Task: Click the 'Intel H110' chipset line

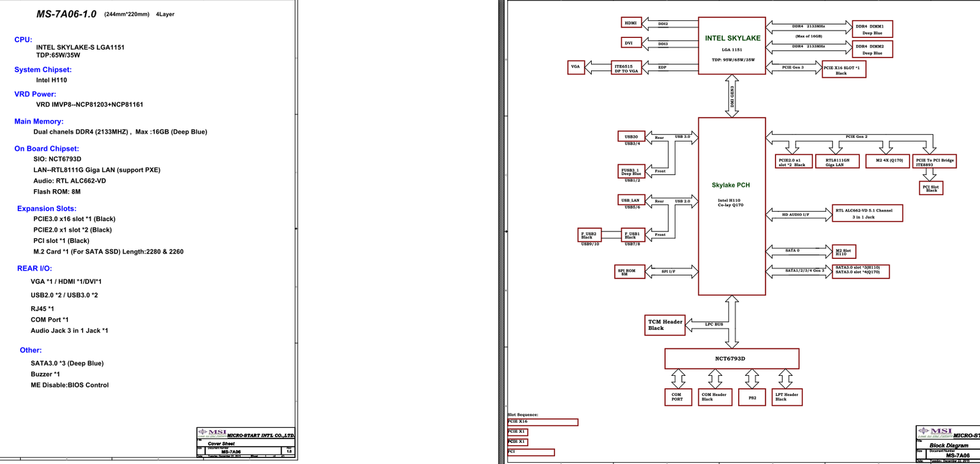Action: click(51, 80)
